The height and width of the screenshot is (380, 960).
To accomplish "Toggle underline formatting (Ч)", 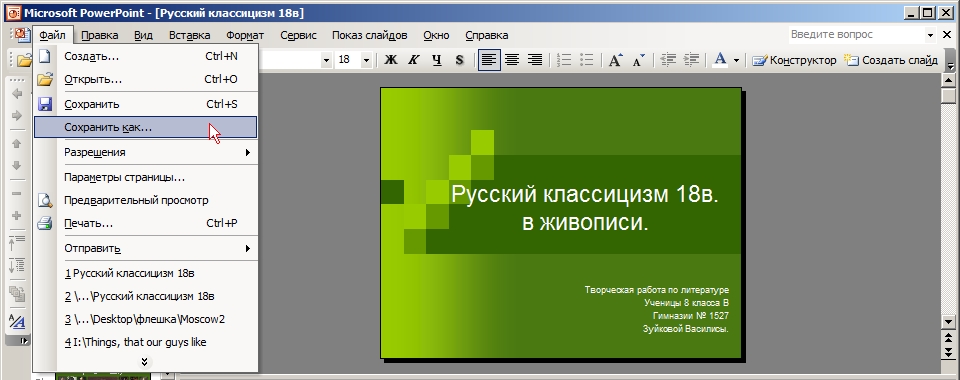I will pyautogui.click(x=437, y=60).
